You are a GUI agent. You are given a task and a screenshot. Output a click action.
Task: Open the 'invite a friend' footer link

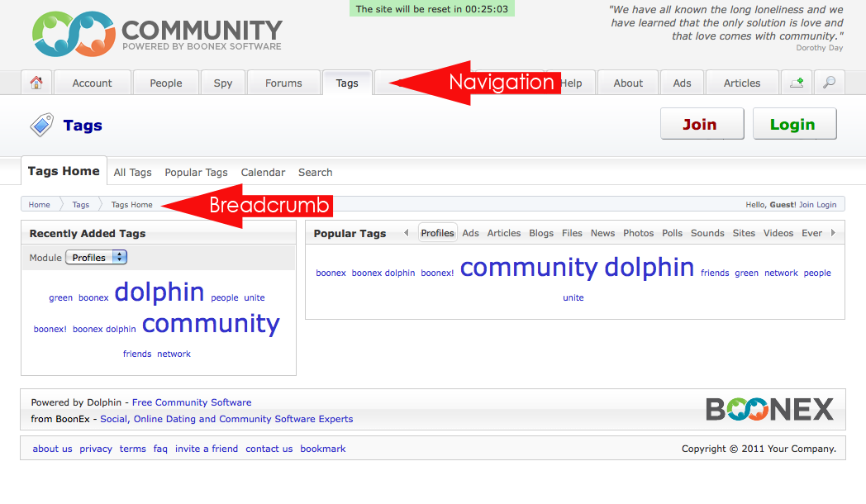207,449
